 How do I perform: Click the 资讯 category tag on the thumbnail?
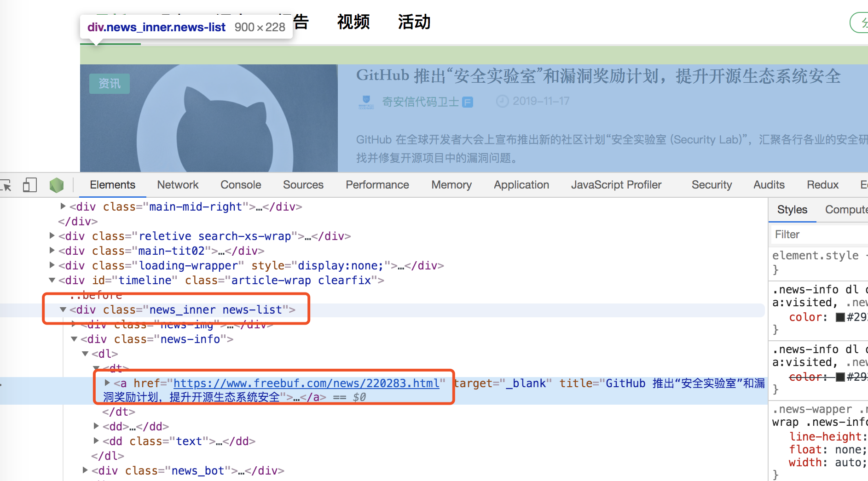pyautogui.click(x=110, y=84)
